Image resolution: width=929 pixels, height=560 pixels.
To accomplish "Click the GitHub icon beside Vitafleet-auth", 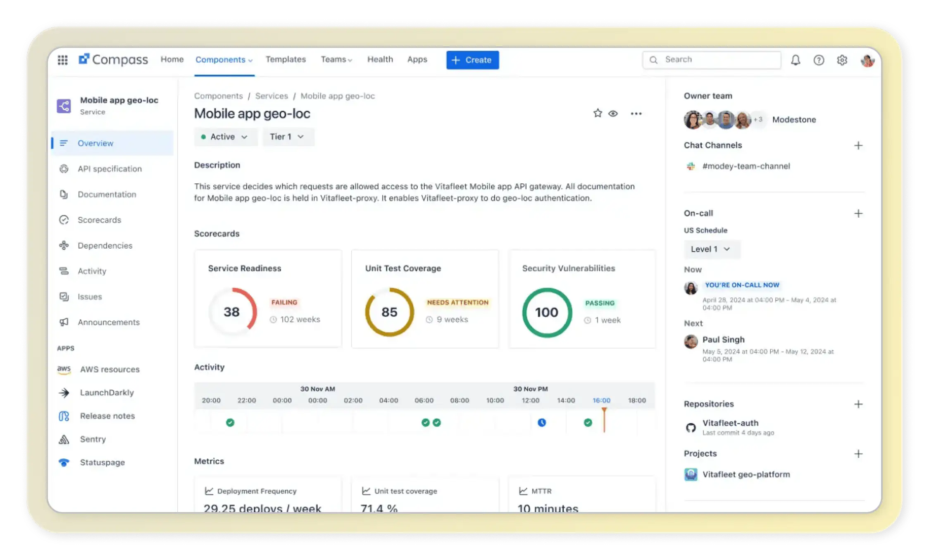I will (691, 427).
